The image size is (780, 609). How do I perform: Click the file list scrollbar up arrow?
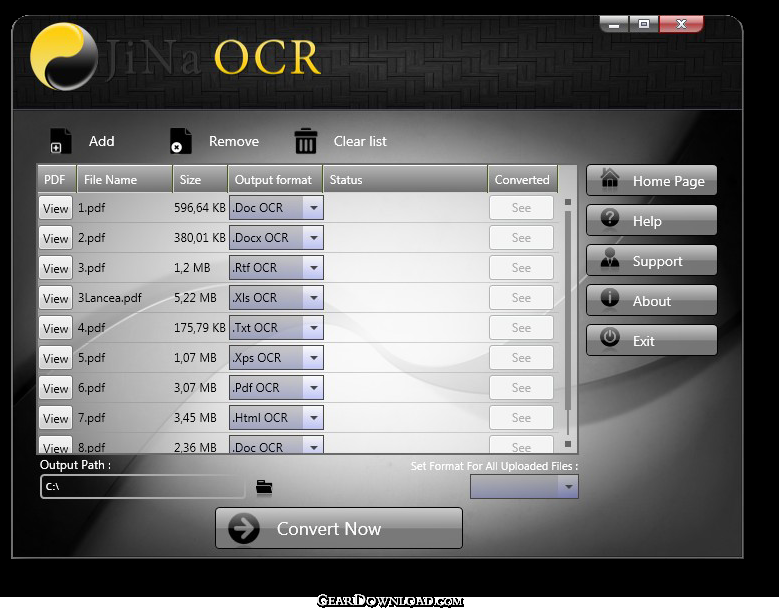(x=568, y=202)
